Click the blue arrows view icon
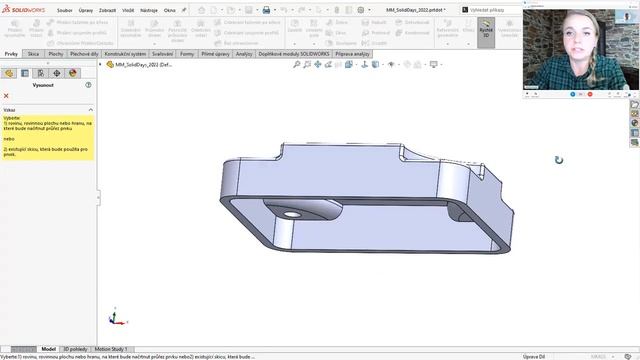The height and width of the screenshot is (360, 640). pos(318,64)
